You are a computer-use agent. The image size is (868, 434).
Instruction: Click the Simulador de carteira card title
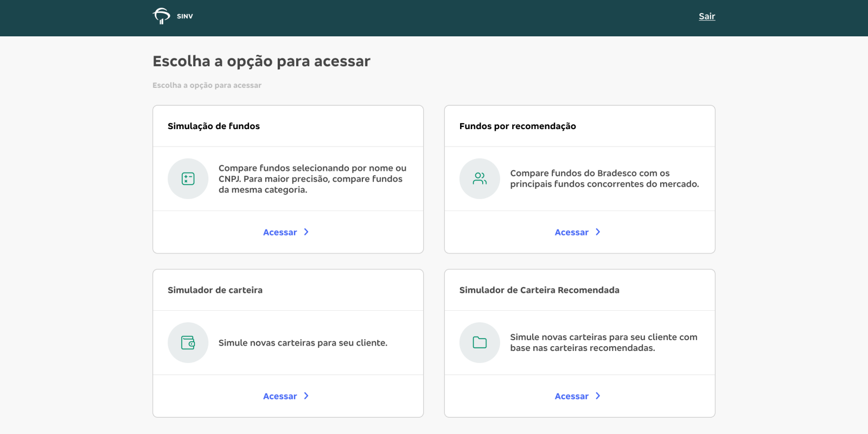click(x=215, y=290)
